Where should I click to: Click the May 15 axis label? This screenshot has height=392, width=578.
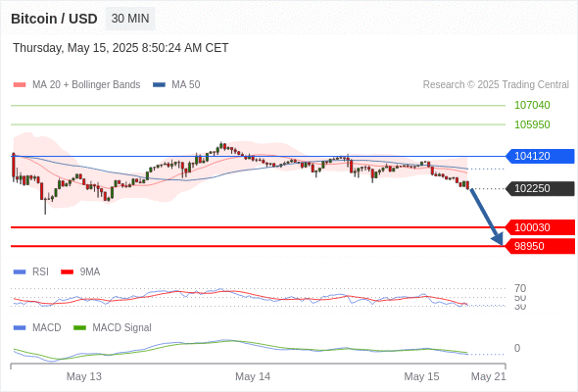(x=421, y=376)
